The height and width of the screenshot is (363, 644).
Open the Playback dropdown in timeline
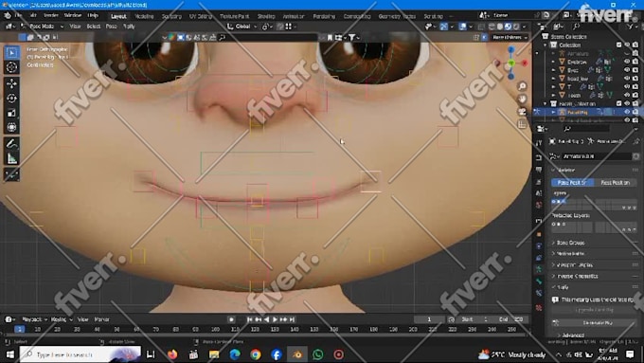point(34,319)
